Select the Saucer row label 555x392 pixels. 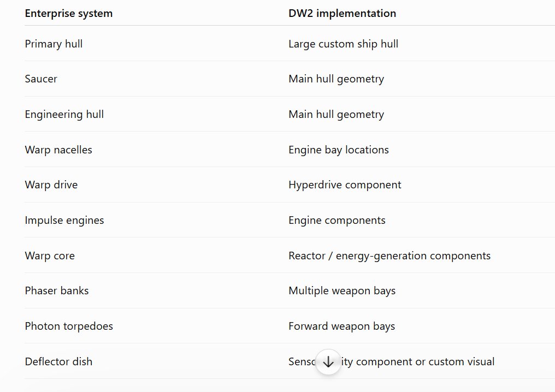41,79
